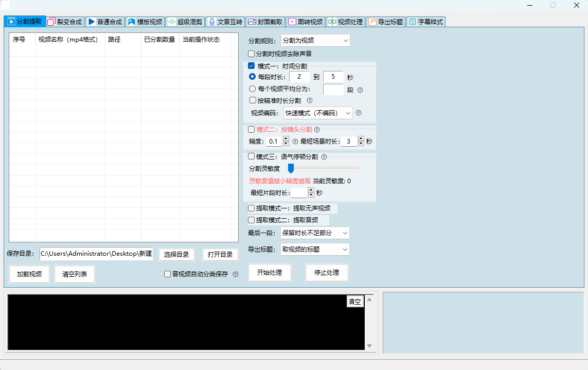The width and height of the screenshot is (588, 370).
Task: Select 每个视频平均分为 radio button
Action: click(252, 89)
